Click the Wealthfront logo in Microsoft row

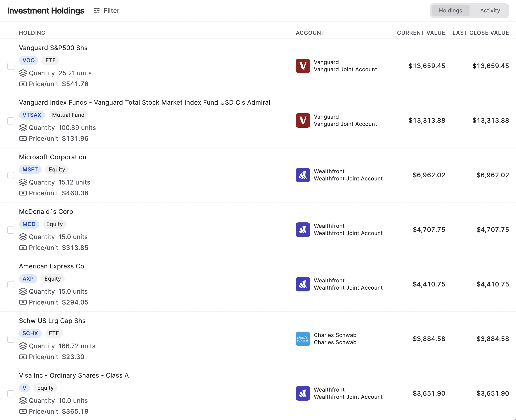(303, 175)
